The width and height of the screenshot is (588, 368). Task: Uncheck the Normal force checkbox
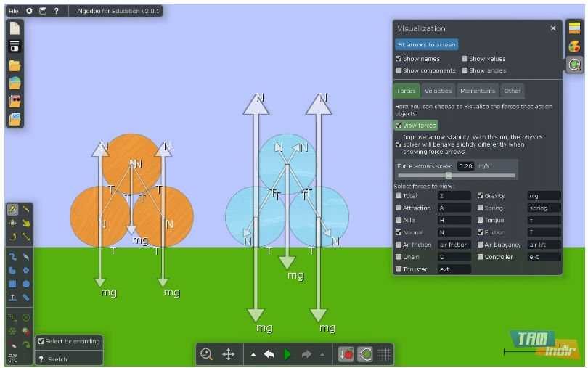point(399,232)
